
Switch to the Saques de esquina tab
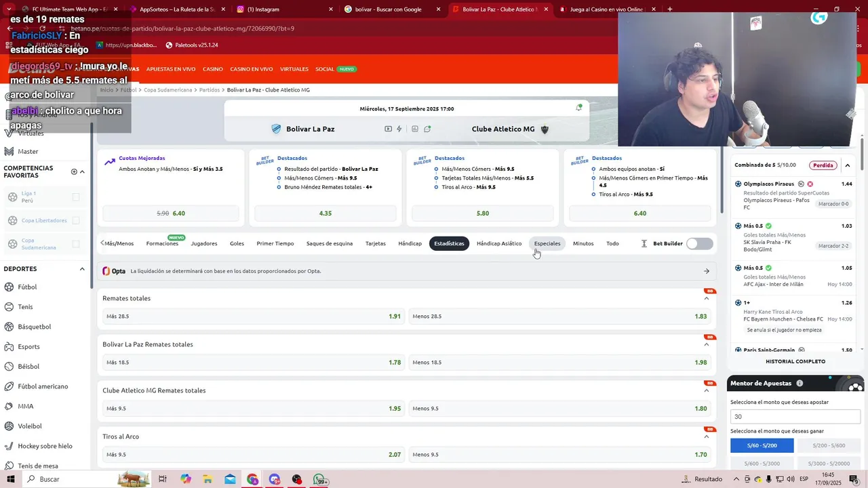tap(330, 243)
